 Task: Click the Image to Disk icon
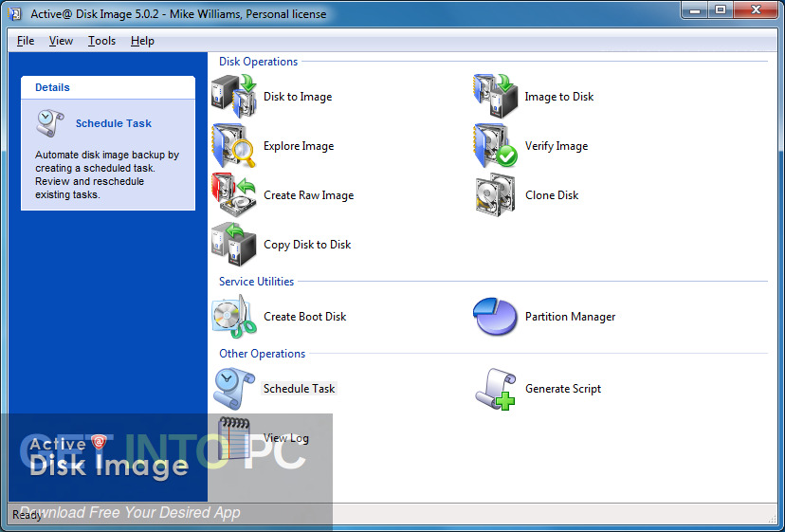point(495,96)
